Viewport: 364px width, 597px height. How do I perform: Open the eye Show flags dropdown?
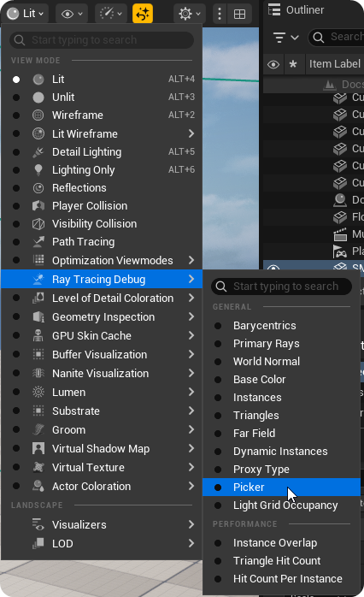tap(72, 14)
